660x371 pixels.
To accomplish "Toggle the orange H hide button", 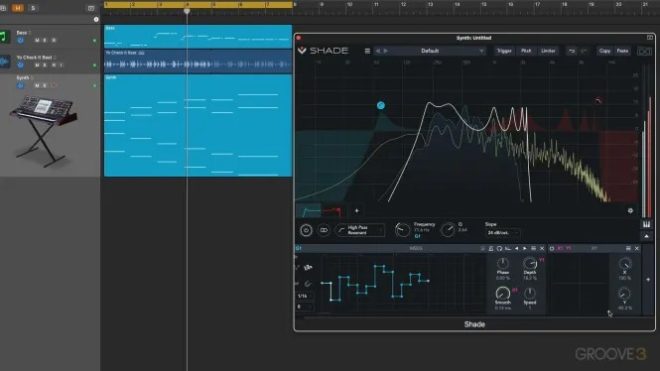I will tap(18, 8).
